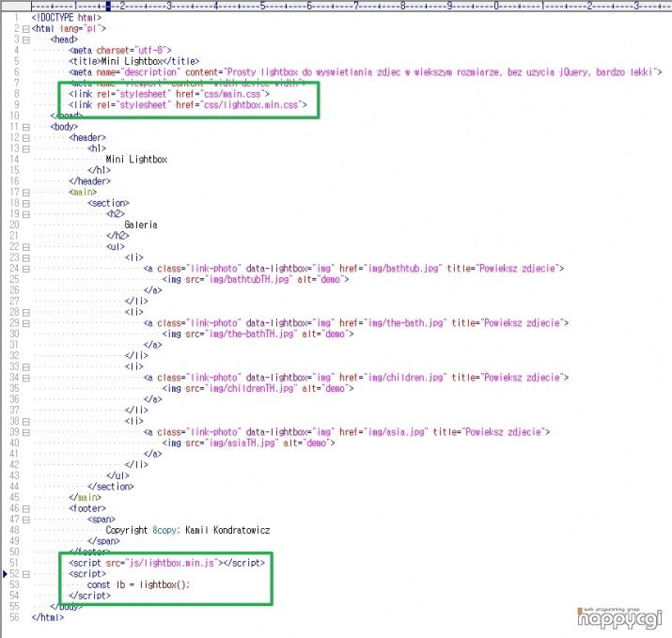
Task: Collapse the asia anchor fold on line 39
Action: tap(25, 433)
